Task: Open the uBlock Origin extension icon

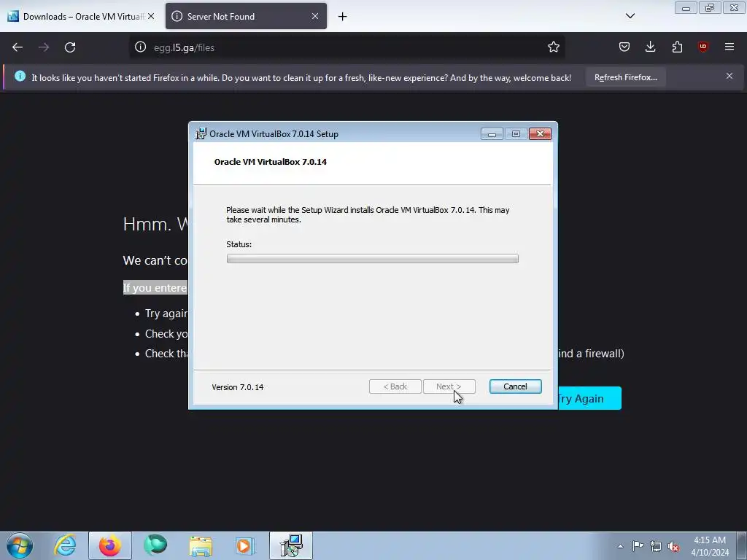Action: tap(703, 47)
